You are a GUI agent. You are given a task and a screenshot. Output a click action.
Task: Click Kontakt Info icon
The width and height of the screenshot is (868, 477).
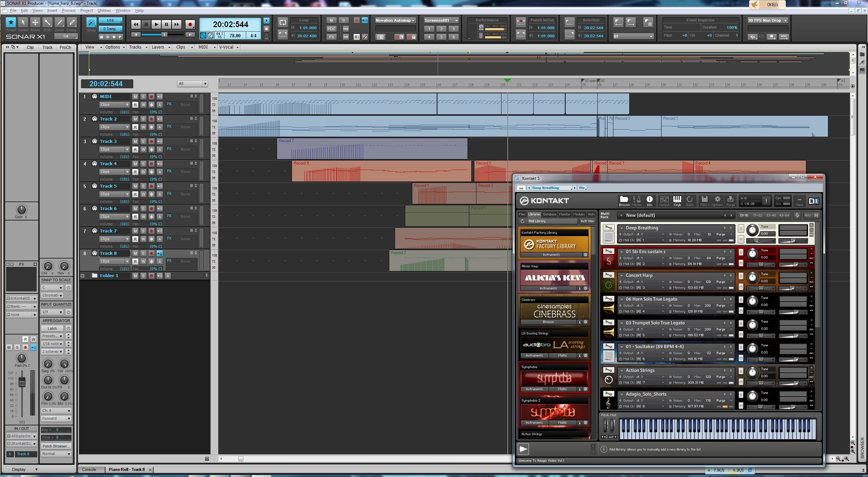(x=649, y=201)
